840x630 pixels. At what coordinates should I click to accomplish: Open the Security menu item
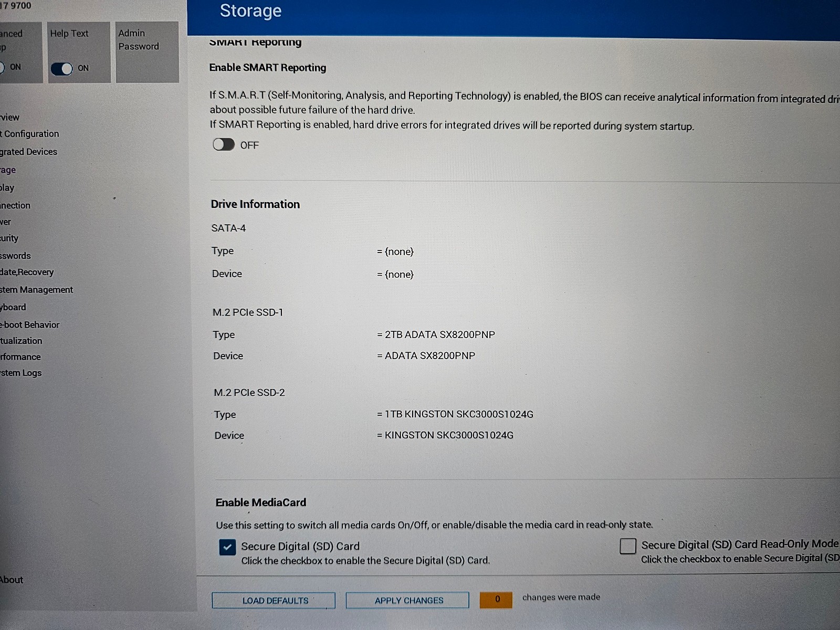tap(9, 238)
